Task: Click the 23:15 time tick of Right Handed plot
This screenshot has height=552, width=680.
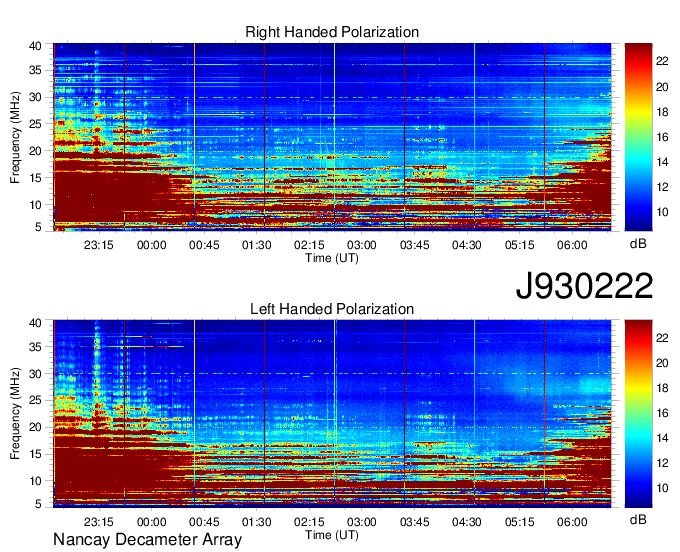Action: coord(98,245)
